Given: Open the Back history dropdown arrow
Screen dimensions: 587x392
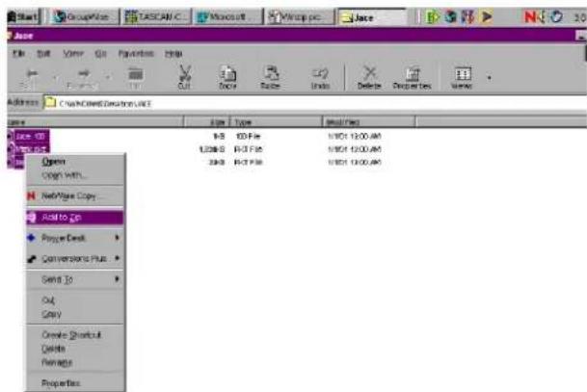Looking at the screenshot, I should tap(55, 77).
